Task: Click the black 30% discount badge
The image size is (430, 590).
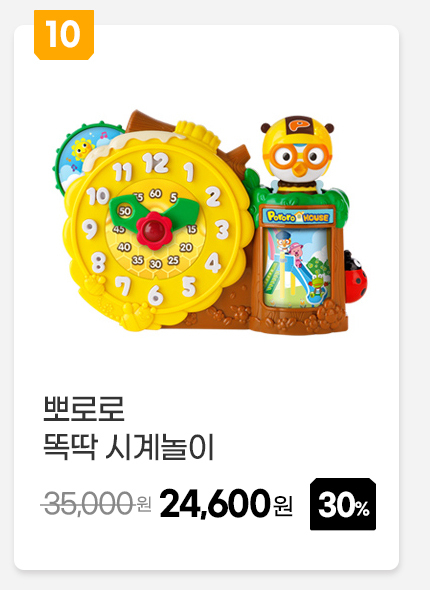Action: click(x=343, y=504)
